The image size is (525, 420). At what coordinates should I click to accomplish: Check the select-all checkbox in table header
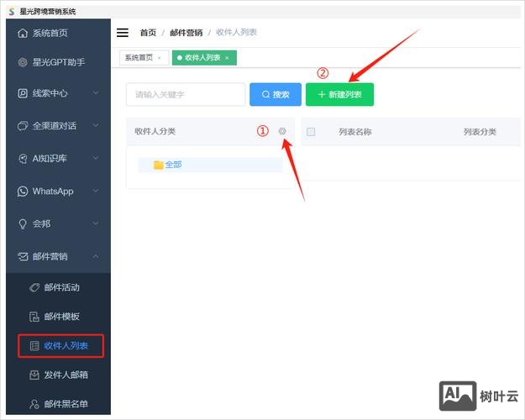click(311, 132)
